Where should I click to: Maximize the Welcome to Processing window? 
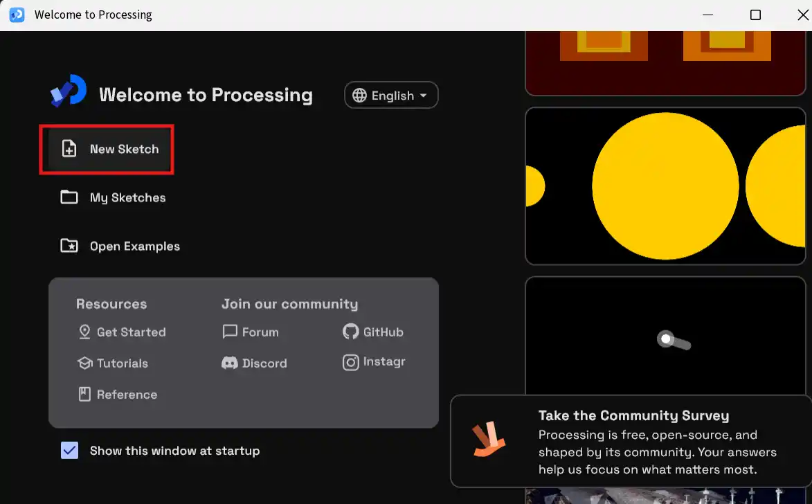point(755,15)
